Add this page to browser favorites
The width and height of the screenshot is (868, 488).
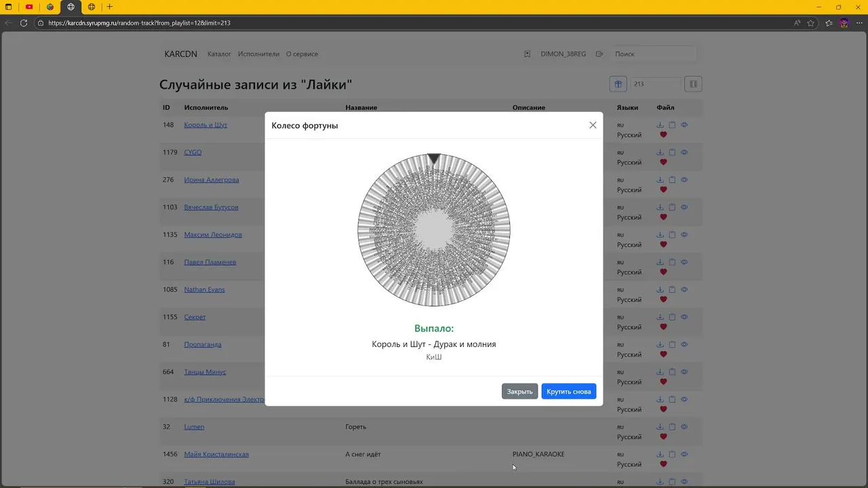tap(810, 23)
